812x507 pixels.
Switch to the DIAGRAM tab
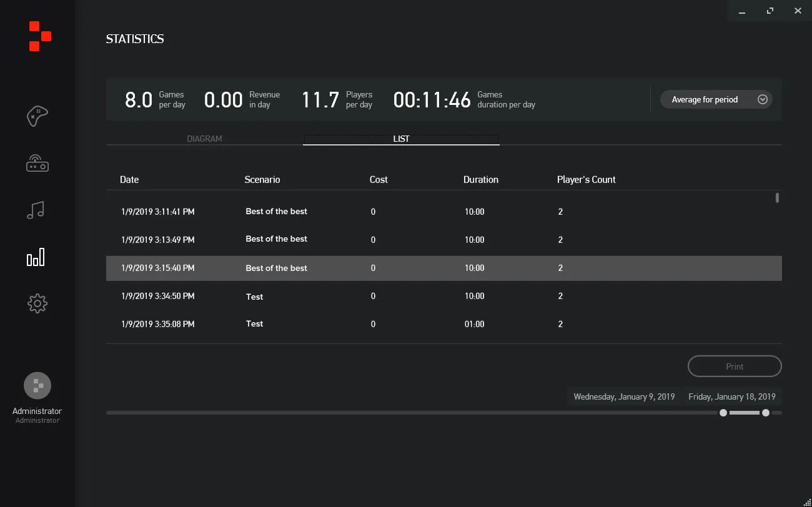(204, 139)
